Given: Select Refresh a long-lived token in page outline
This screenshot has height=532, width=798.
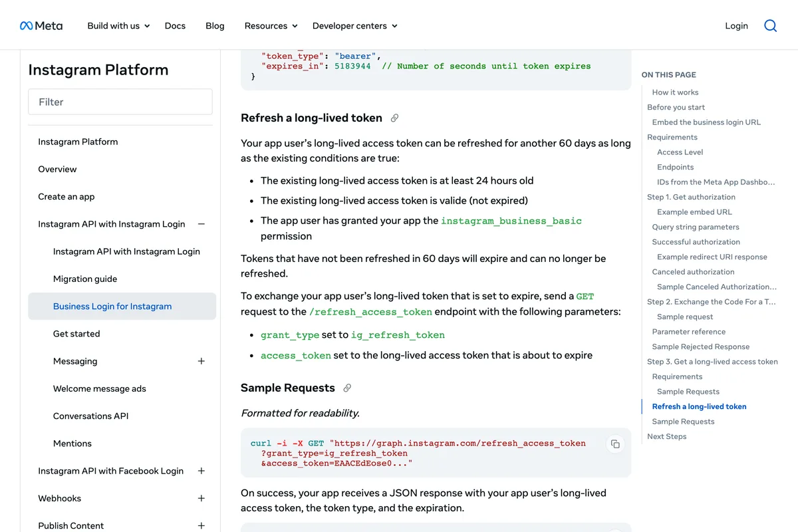Looking at the screenshot, I should 699,406.
